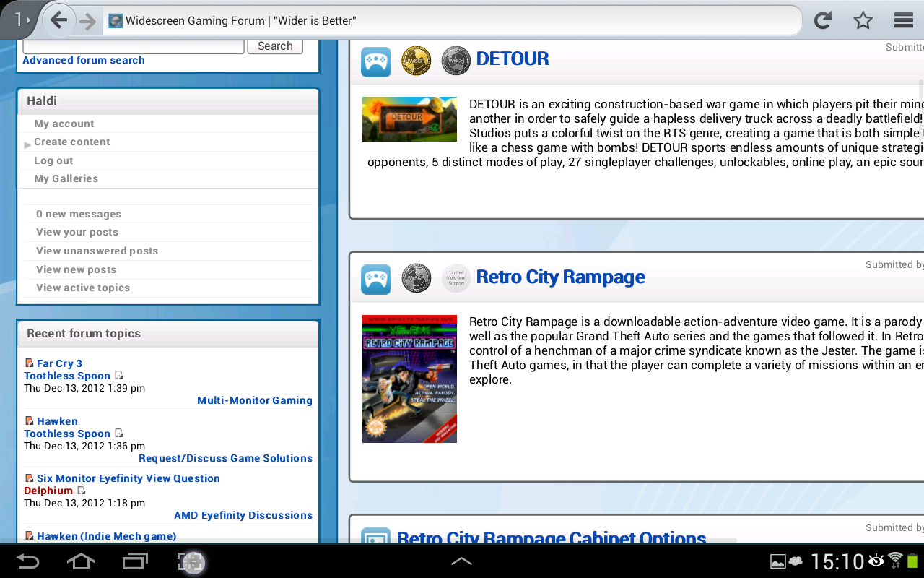Tap the topic icon before Far Cry 3
Screen dimensions: 924x578
(29, 363)
